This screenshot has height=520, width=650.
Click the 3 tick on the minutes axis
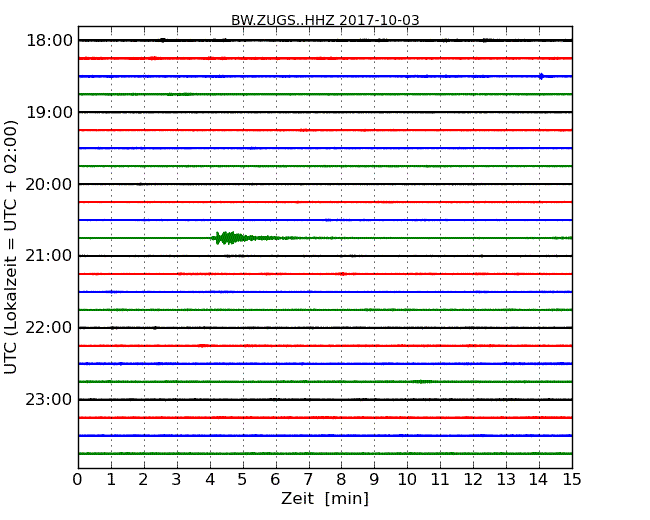click(177, 480)
